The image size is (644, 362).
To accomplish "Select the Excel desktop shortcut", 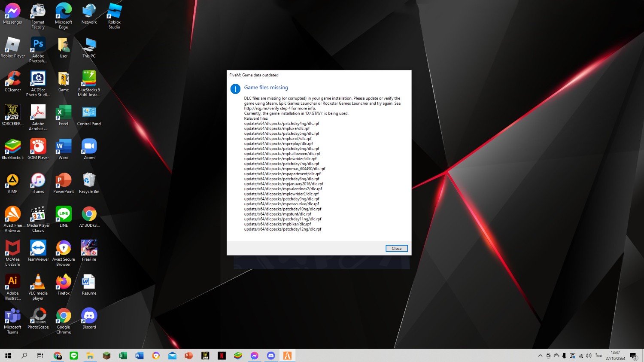I will [64, 116].
